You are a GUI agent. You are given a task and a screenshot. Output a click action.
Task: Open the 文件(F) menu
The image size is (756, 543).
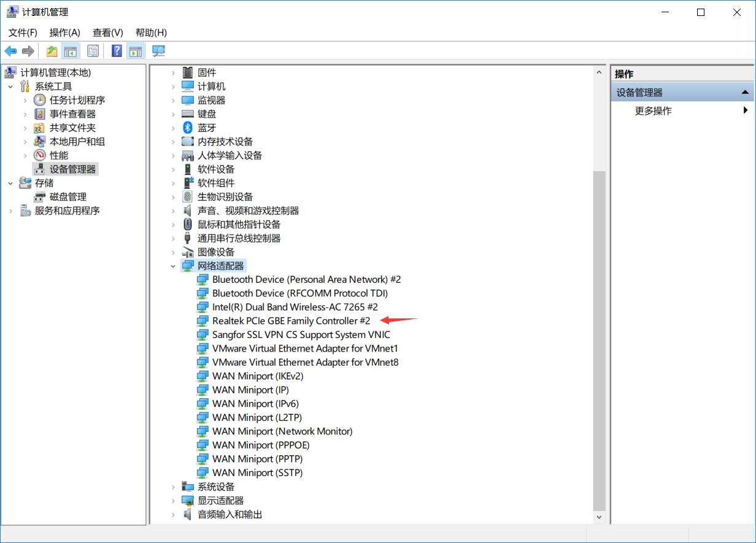[23, 33]
